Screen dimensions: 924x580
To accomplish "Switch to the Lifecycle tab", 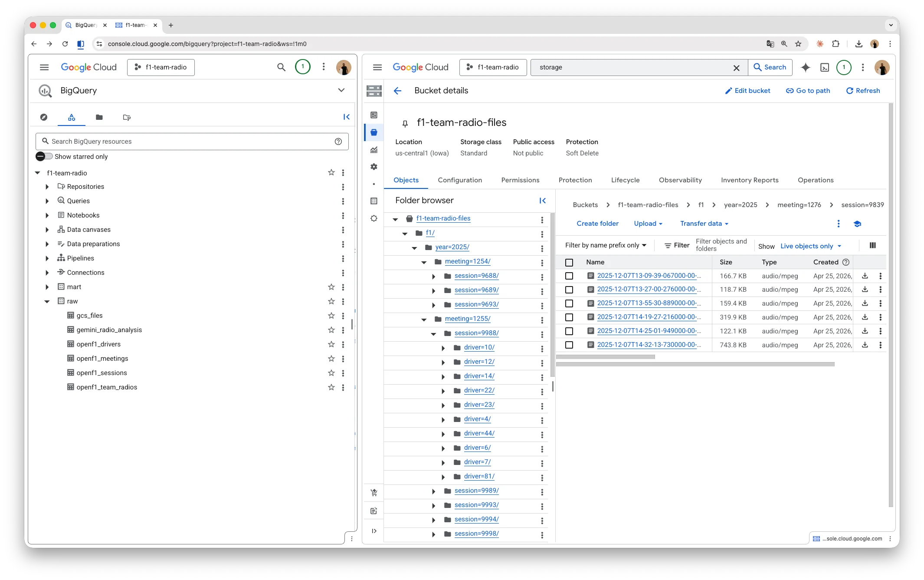I will coord(625,180).
